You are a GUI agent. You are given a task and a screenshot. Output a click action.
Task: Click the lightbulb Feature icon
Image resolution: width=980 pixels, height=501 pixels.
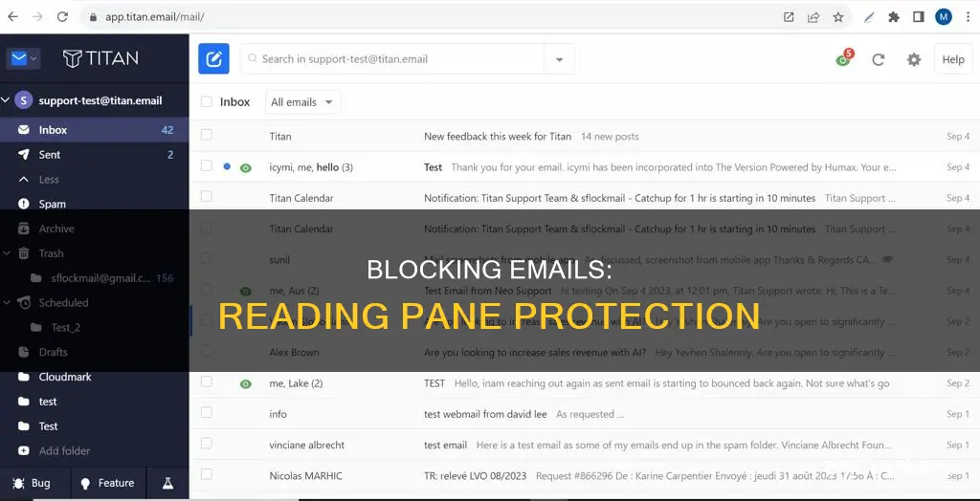pos(85,484)
